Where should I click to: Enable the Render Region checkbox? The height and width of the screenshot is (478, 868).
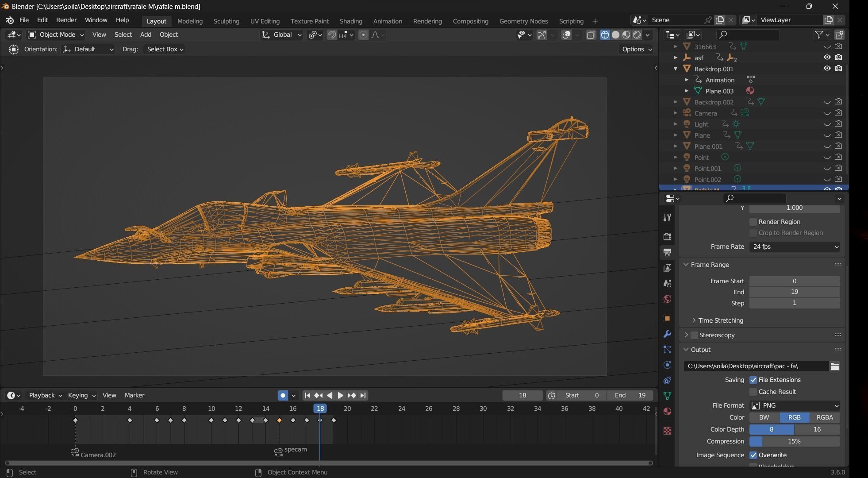[x=753, y=222]
